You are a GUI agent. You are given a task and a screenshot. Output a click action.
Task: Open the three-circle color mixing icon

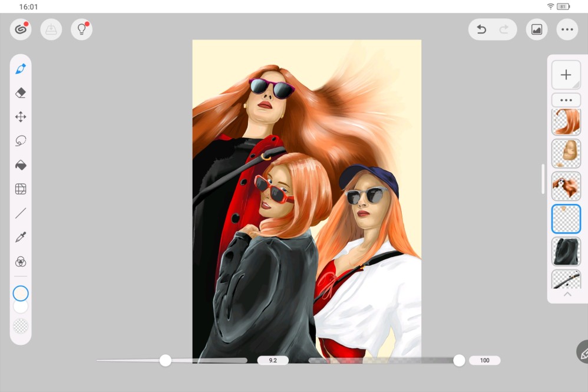pyautogui.click(x=21, y=262)
